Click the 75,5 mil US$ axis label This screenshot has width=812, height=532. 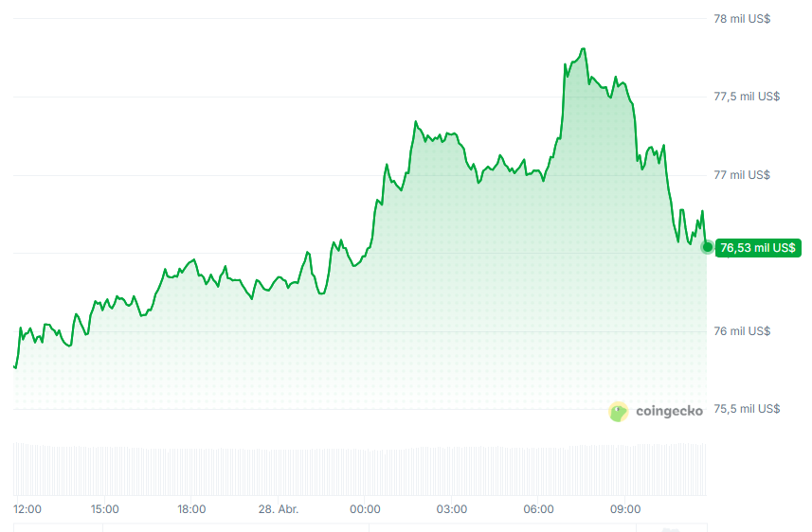coord(747,409)
